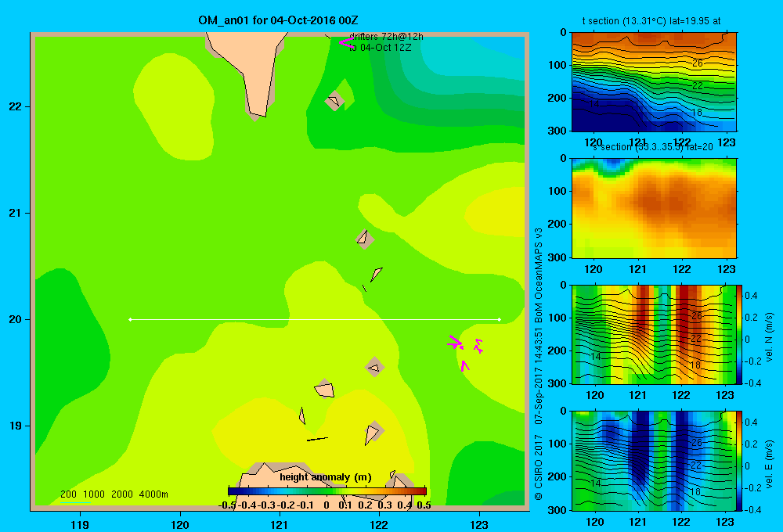Click the right endpoint of the white section line
The height and width of the screenshot is (532, 783).
[x=500, y=319]
